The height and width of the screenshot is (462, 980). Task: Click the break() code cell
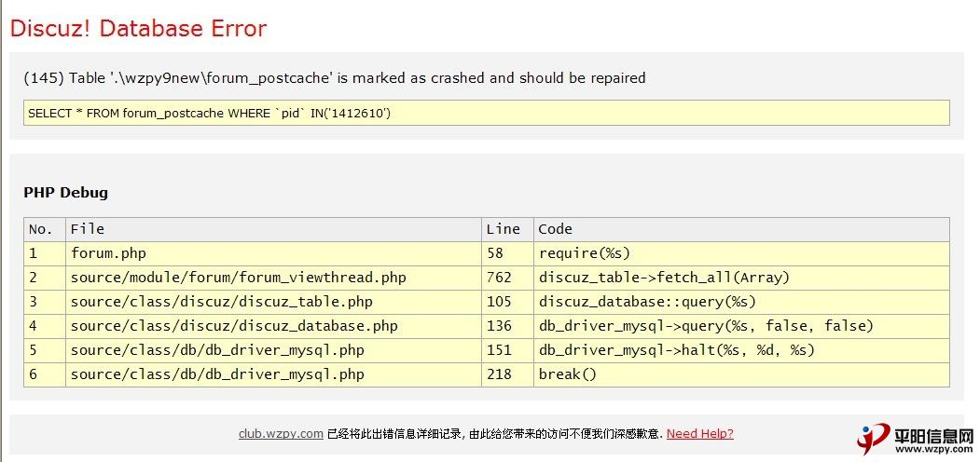[742, 374]
